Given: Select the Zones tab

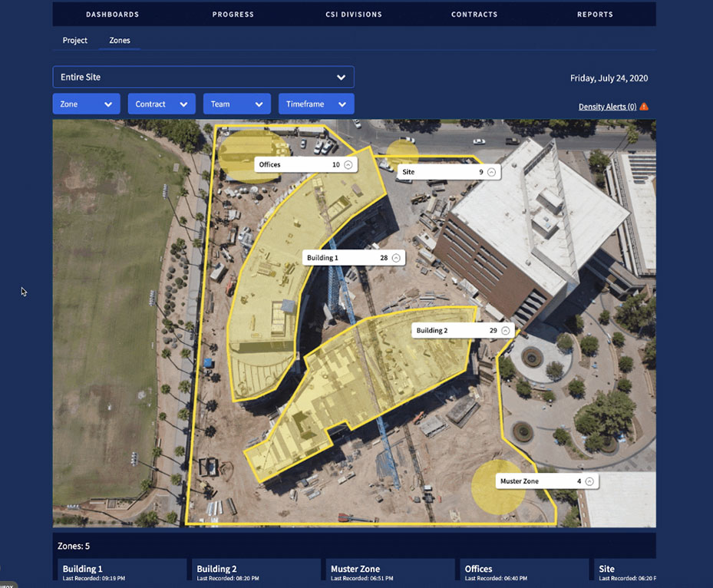Looking at the screenshot, I should pyautogui.click(x=119, y=40).
